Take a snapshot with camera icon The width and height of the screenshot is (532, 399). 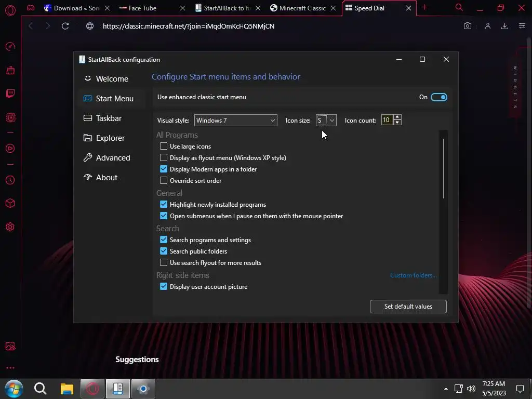[468, 26]
